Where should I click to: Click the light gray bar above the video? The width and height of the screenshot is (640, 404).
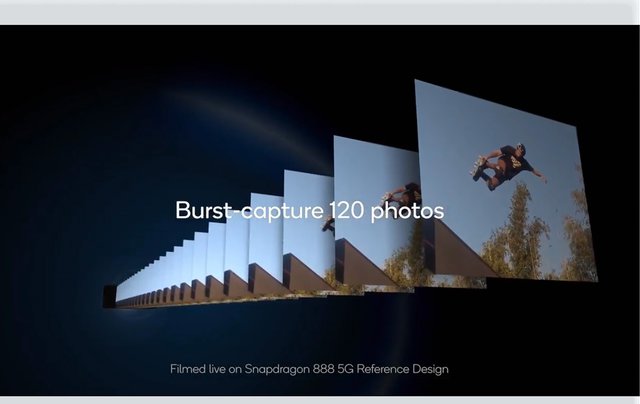click(x=320, y=12)
